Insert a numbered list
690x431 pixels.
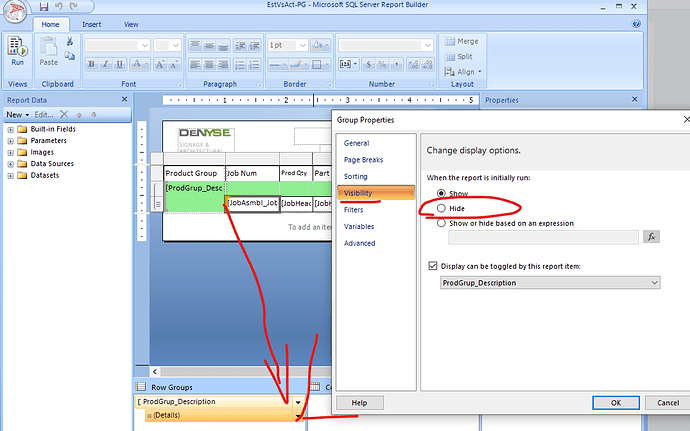click(x=254, y=65)
